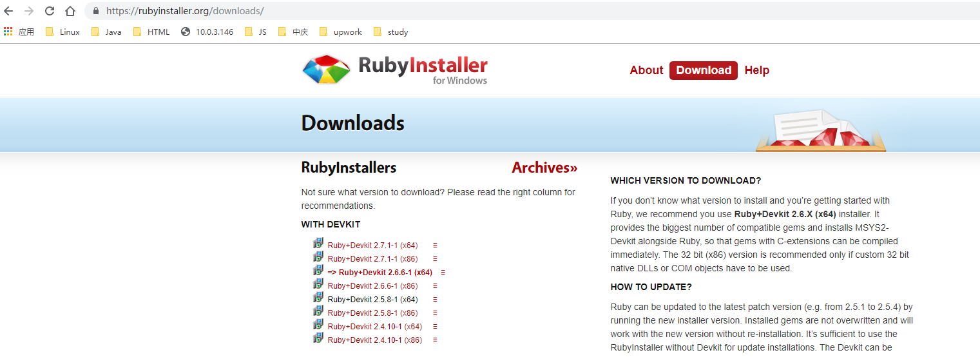This screenshot has width=980, height=357.
Task: Download Ruby+Devkit 2.6.6-1 (x86)
Action: click(372, 286)
